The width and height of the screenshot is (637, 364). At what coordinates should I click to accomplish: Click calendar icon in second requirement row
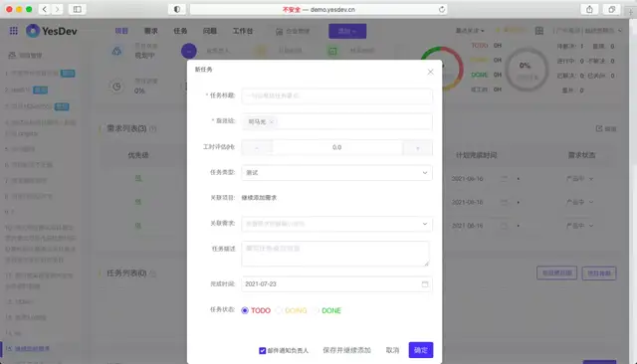(504, 202)
